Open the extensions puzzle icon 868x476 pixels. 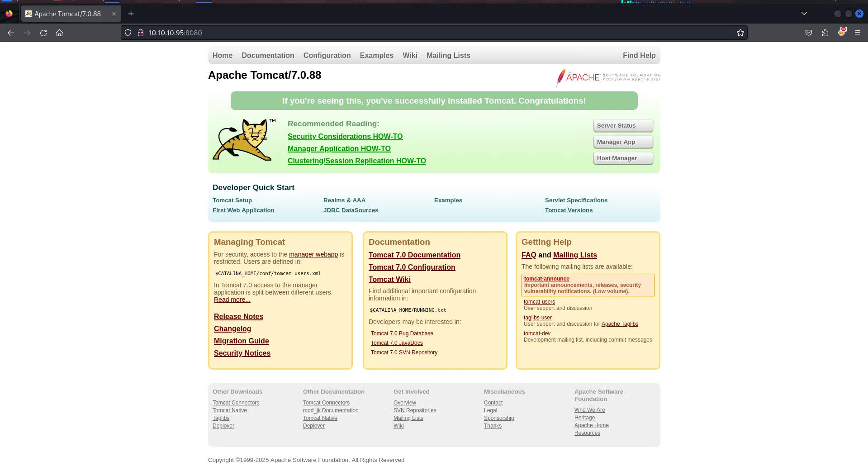tap(825, 33)
